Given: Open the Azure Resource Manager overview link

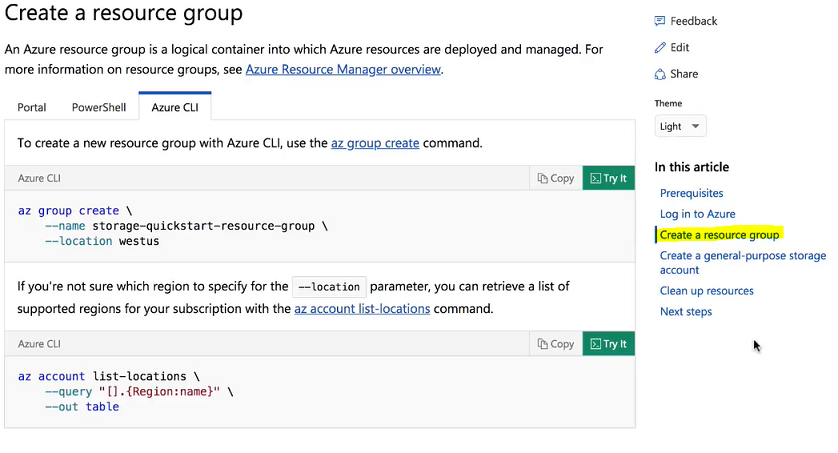Looking at the screenshot, I should [343, 69].
